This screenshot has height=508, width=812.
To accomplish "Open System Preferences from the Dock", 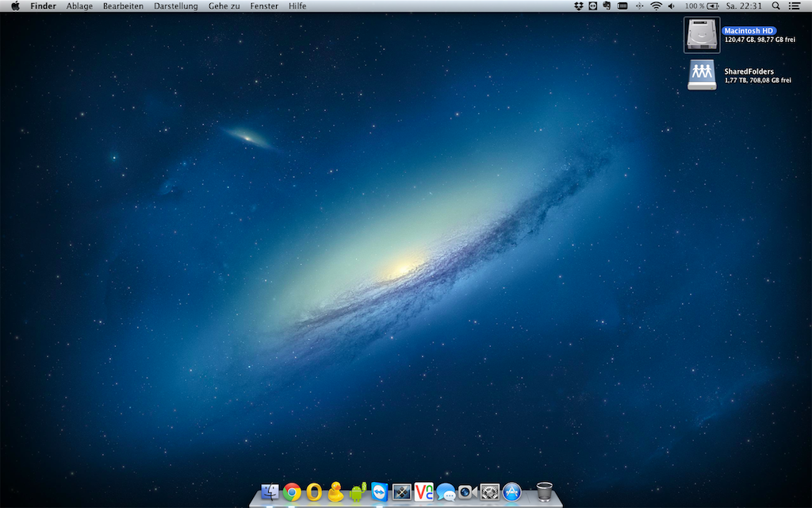I will [489, 492].
